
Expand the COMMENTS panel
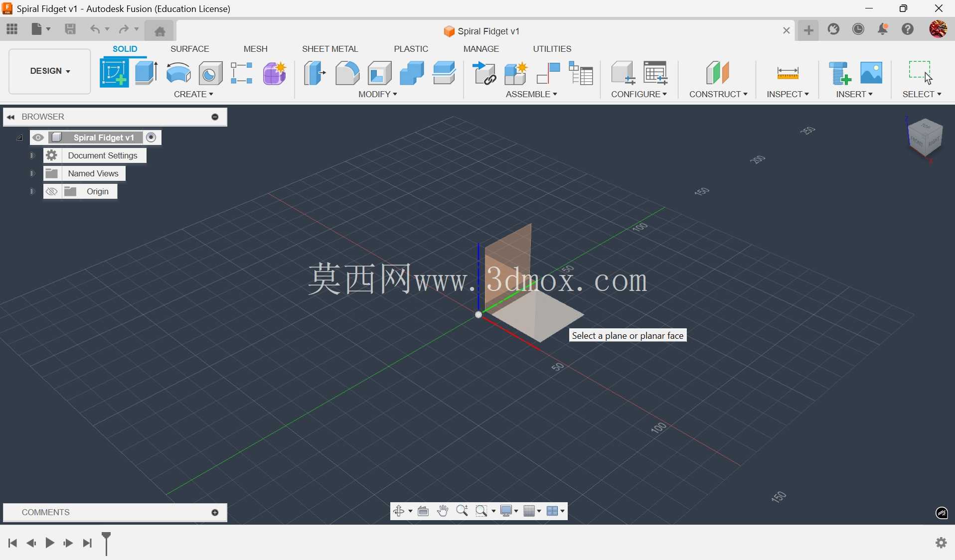point(215,513)
